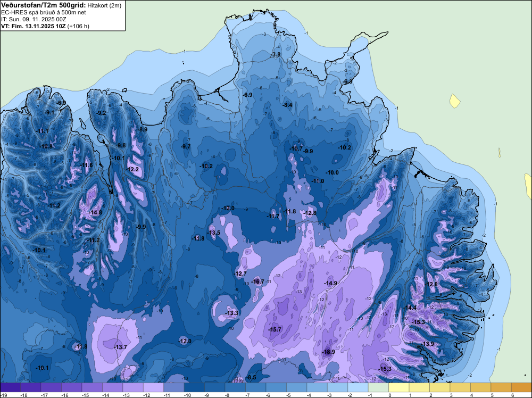Click the -12.7 temperature value
532x398 pixels.
point(240,273)
